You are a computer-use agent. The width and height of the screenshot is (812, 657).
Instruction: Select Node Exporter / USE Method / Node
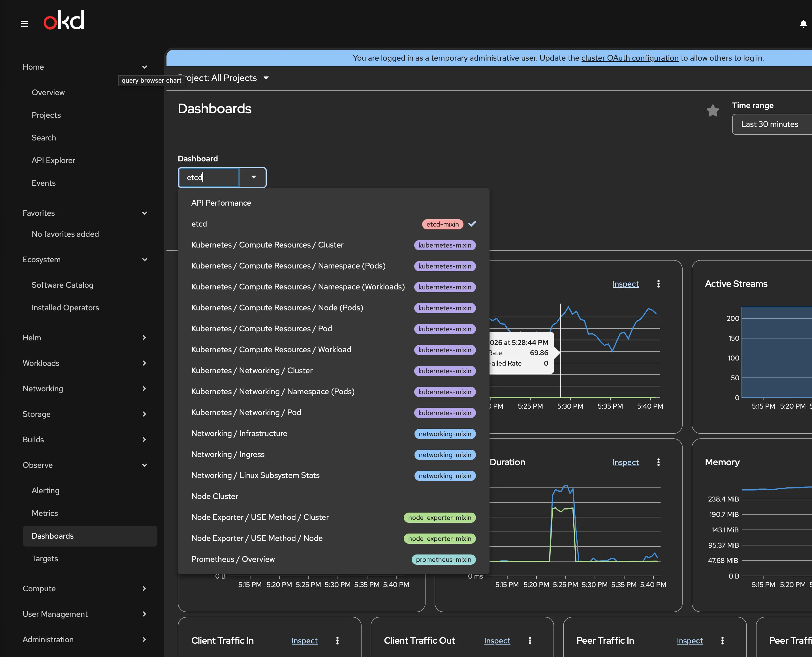[333, 538]
